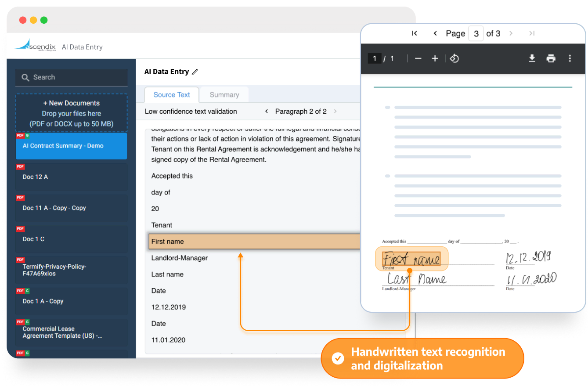Zoom in the PDF with plus icon
The height and width of the screenshot is (386, 588).
click(x=435, y=58)
